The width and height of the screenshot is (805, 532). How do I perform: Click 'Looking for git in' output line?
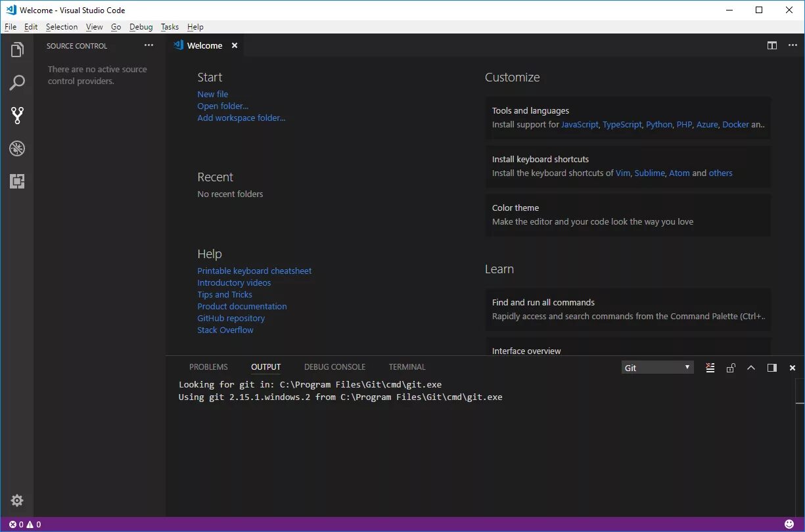(x=310, y=384)
